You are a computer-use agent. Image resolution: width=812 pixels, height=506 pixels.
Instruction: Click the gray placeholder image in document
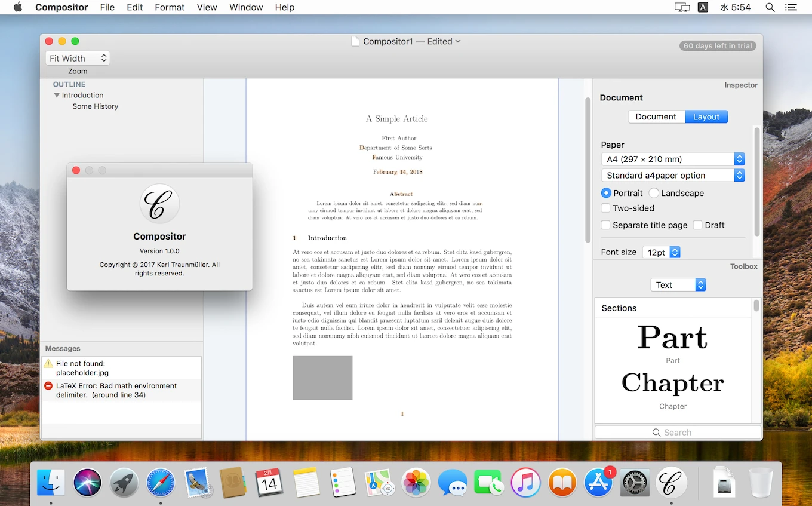pyautogui.click(x=322, y=378)
